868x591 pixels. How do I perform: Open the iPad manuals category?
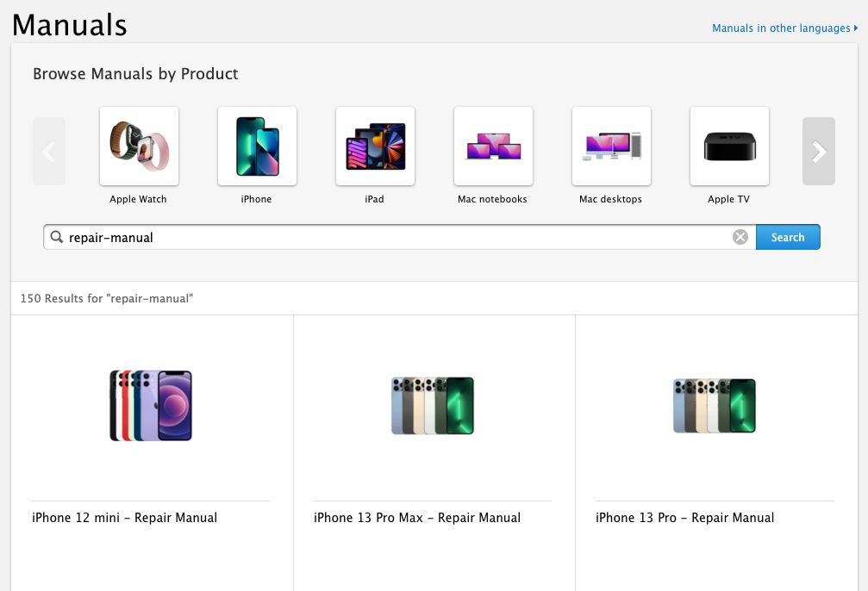375,146
